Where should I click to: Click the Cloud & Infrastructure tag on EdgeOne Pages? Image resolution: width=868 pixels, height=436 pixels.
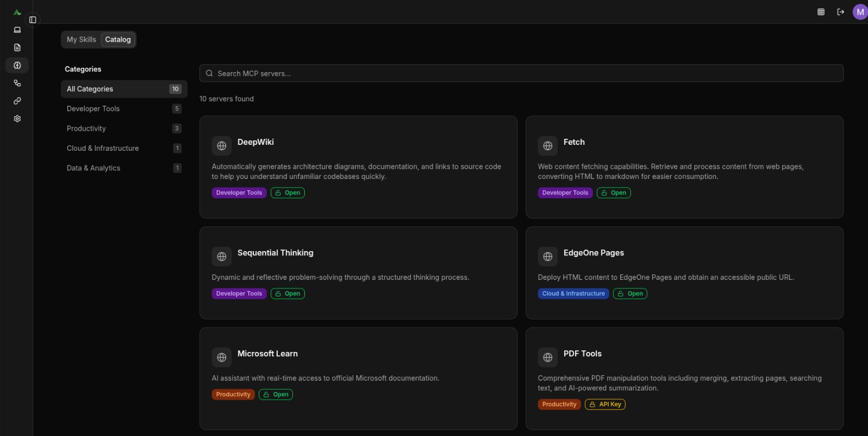[x=573, y=294]
